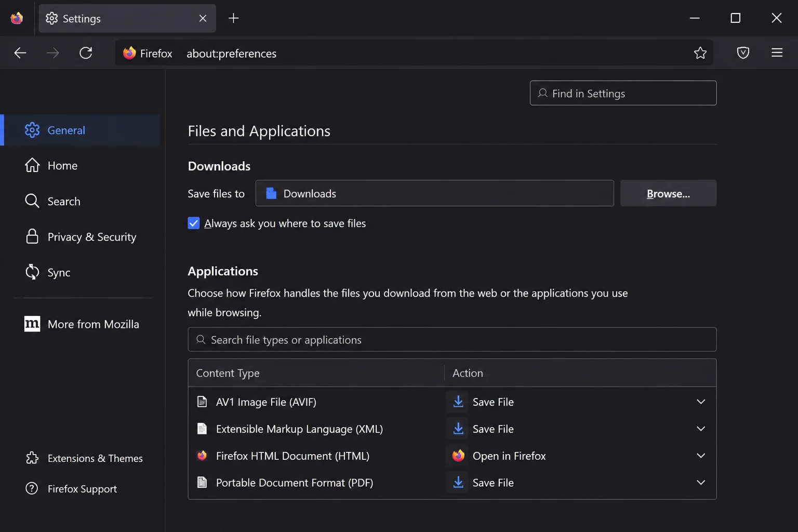Image resolution: width=798 pixels, height=532 pixels.
Task: Click the back navigation arrow
Action: tap(20, 53)
